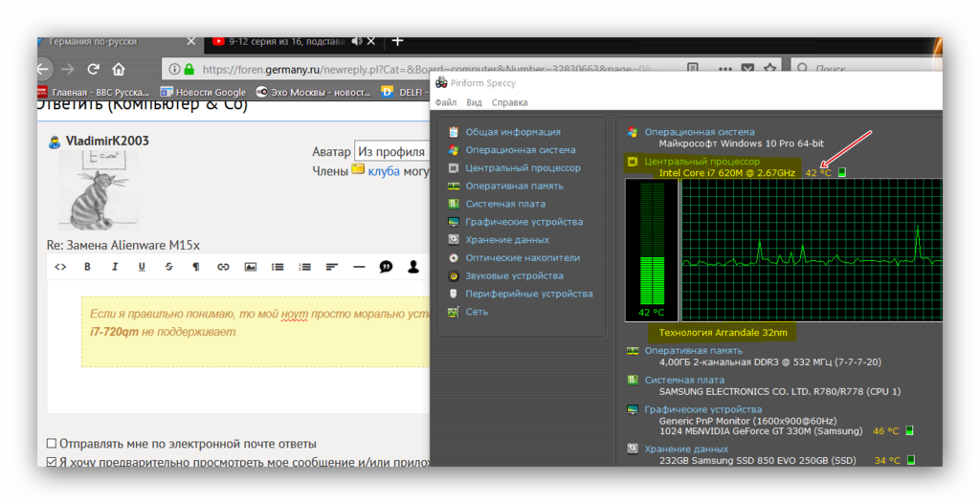Open the Вид menu in Speccy
Viewport: 980px width, 504px height.
474,102
